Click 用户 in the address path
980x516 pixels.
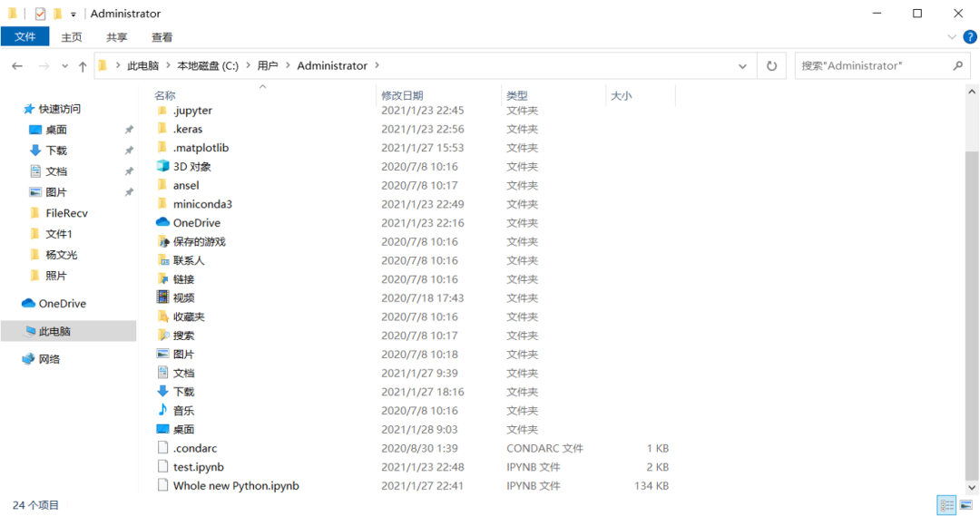tap(268, 65)
